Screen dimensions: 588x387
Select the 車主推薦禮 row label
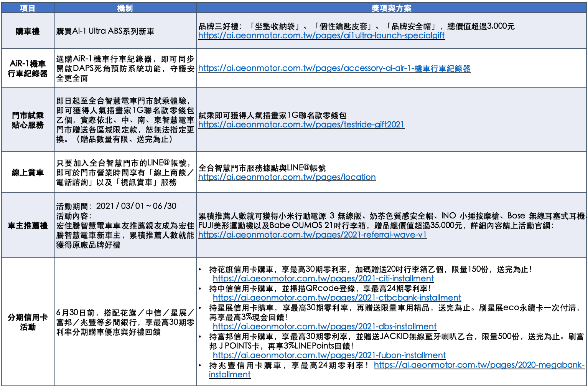(x=28, y=226)
